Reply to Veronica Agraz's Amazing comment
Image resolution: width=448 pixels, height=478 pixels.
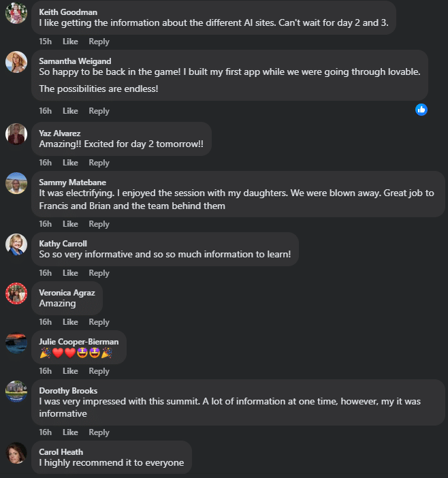(99, 322)
